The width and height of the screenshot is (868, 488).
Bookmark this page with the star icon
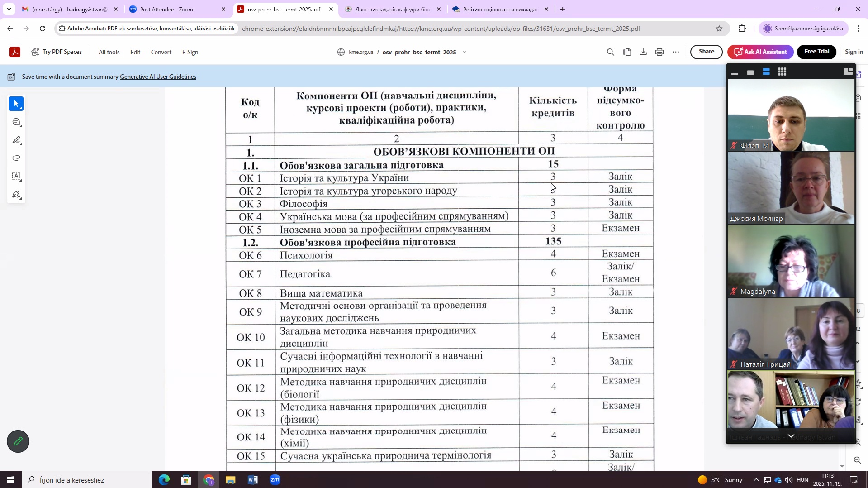coord(719,29)
